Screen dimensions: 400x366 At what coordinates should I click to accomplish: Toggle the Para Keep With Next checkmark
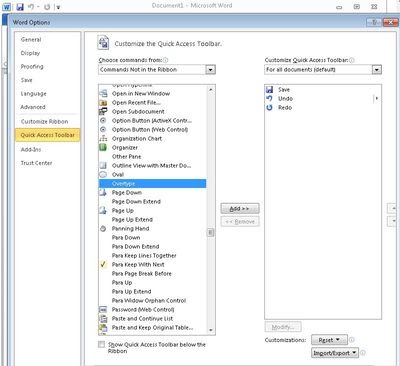(x=103, y=264)
